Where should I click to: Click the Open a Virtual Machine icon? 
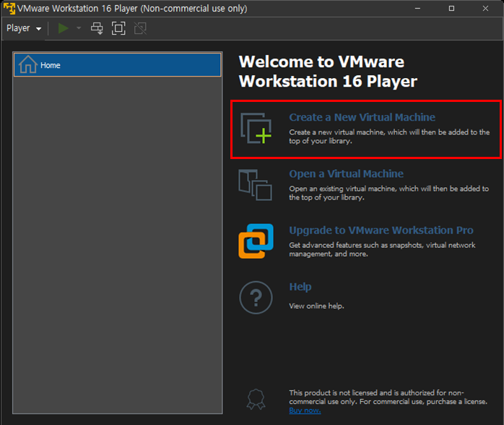tap(255, 185)
